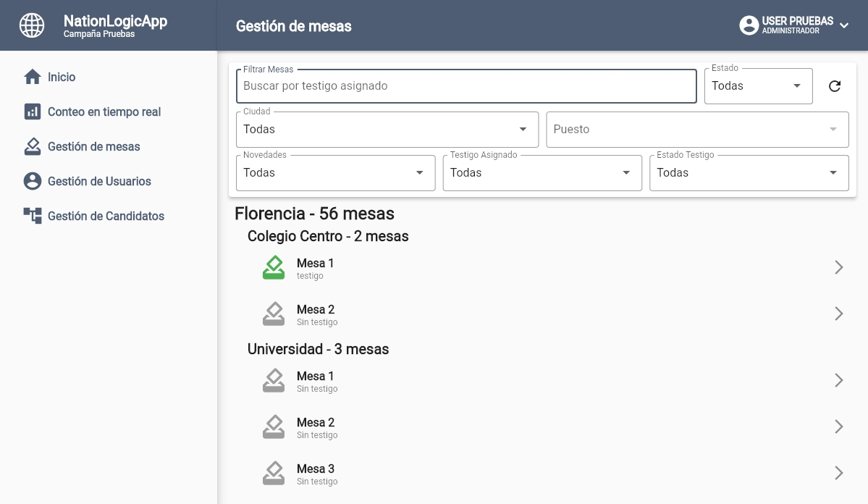
Task: Select the Inicio home icon
Action: coord(32,77)
